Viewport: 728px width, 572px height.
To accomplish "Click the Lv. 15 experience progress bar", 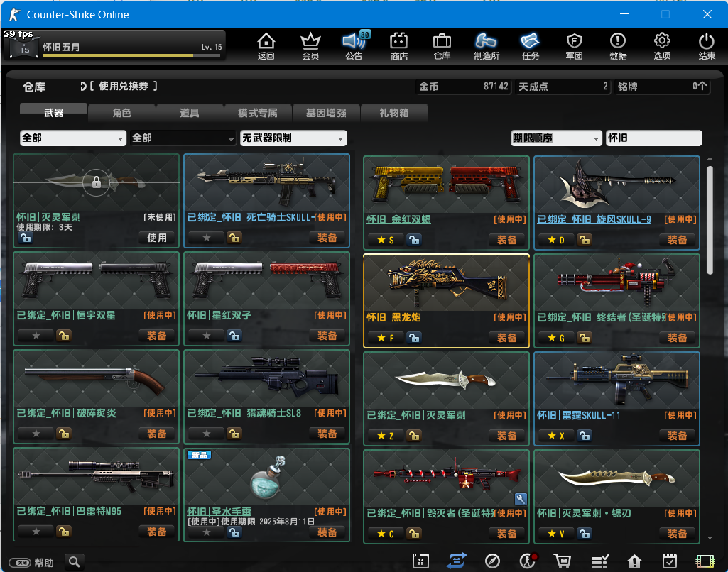I will tap(131, 55).
